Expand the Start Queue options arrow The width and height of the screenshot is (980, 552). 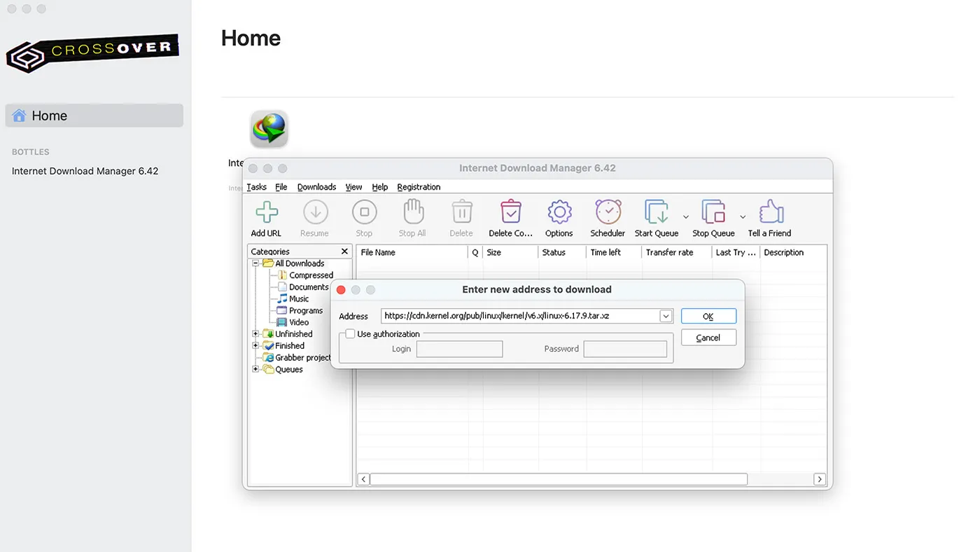(686, 217)
